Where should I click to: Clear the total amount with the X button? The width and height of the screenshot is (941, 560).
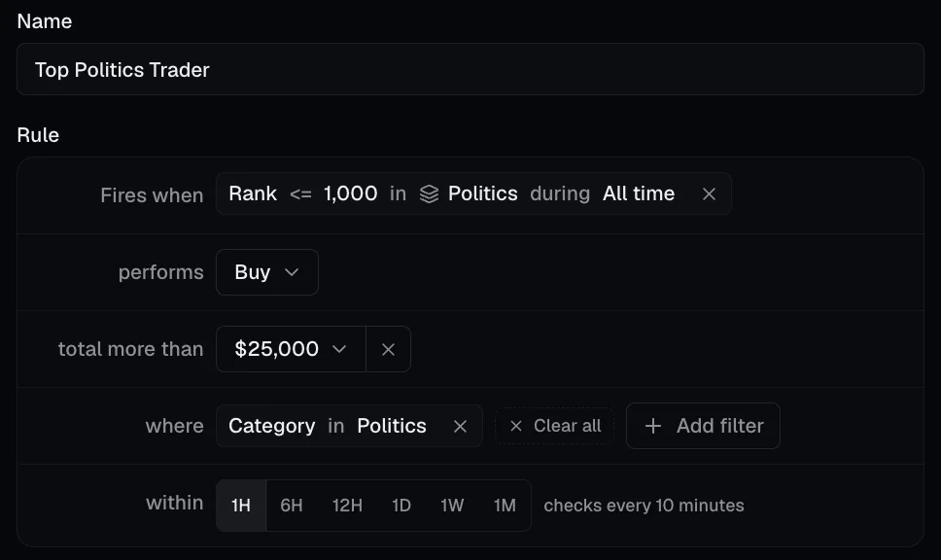[388, 349]
